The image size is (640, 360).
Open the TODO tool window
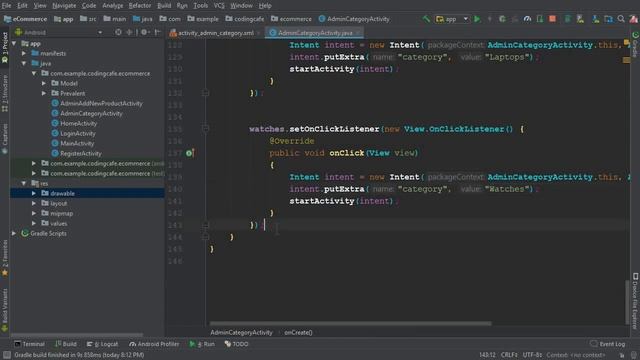(x=237, y=344)
